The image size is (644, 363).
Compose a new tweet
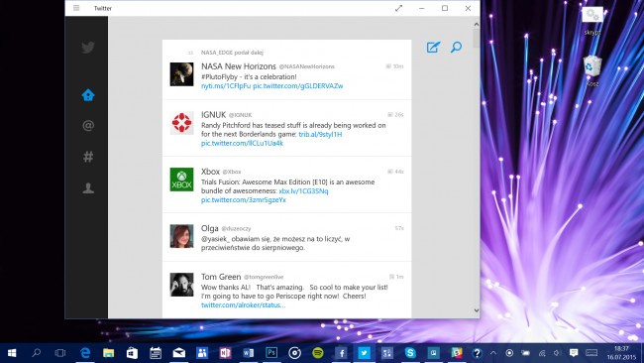click(x=433, y=48)
